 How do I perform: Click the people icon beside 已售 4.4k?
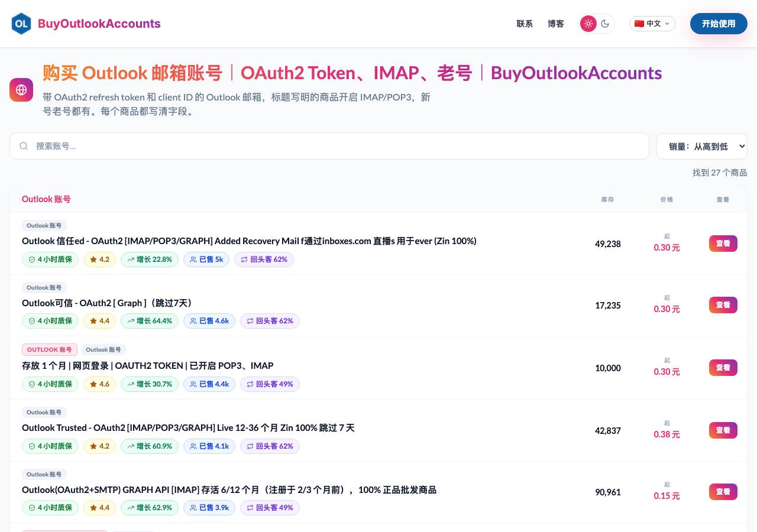193,384
